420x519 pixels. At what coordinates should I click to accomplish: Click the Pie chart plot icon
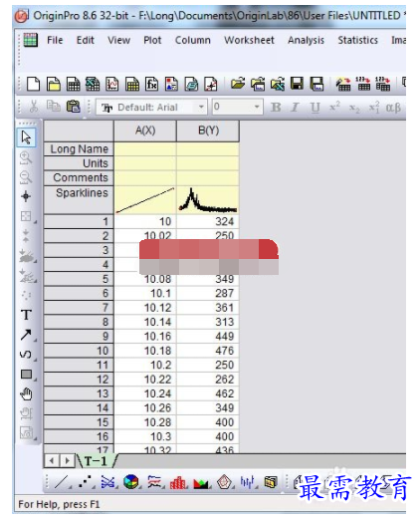click(130, 482)
